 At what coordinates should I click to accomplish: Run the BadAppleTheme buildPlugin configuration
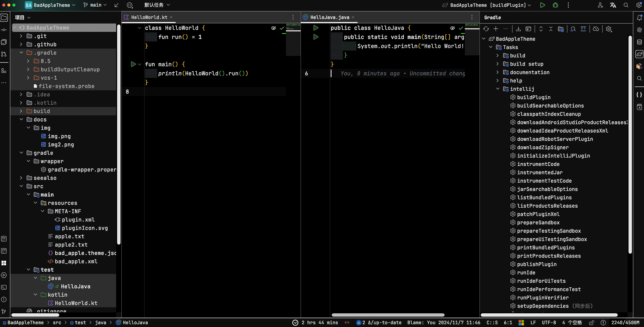click(x=542, y=5)
